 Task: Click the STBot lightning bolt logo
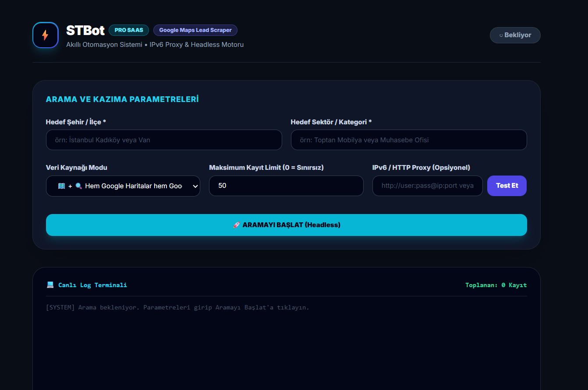point(46,35)
